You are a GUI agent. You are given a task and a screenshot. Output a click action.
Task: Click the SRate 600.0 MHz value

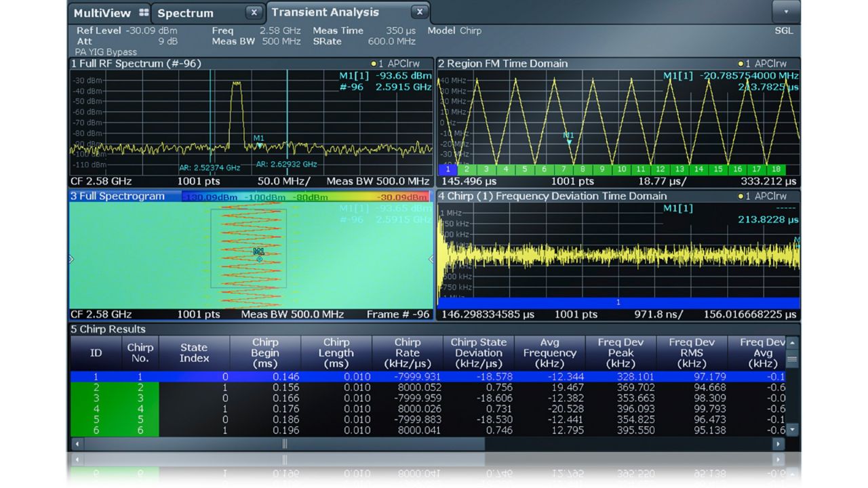pyautogui.click(x=364, y=41)
